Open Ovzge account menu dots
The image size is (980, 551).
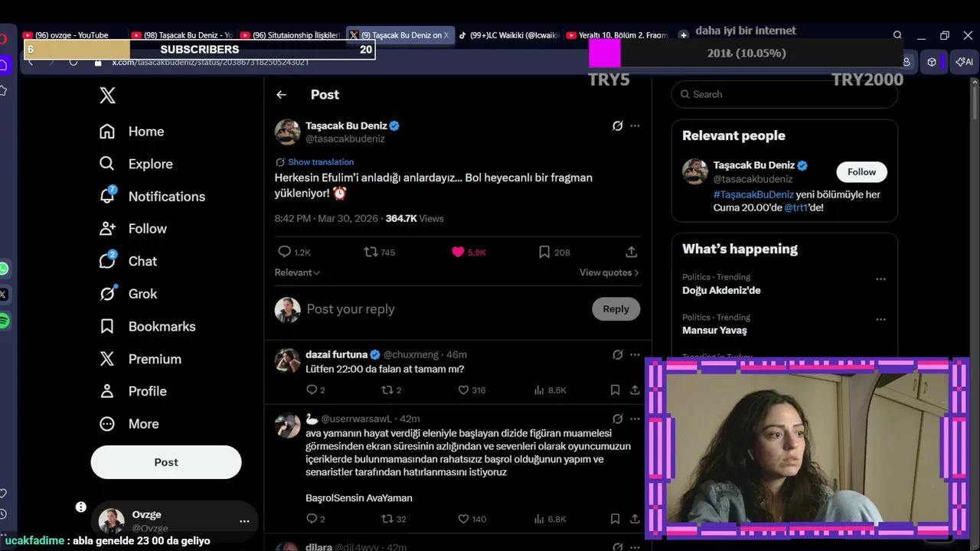click(x=244, y=521)
